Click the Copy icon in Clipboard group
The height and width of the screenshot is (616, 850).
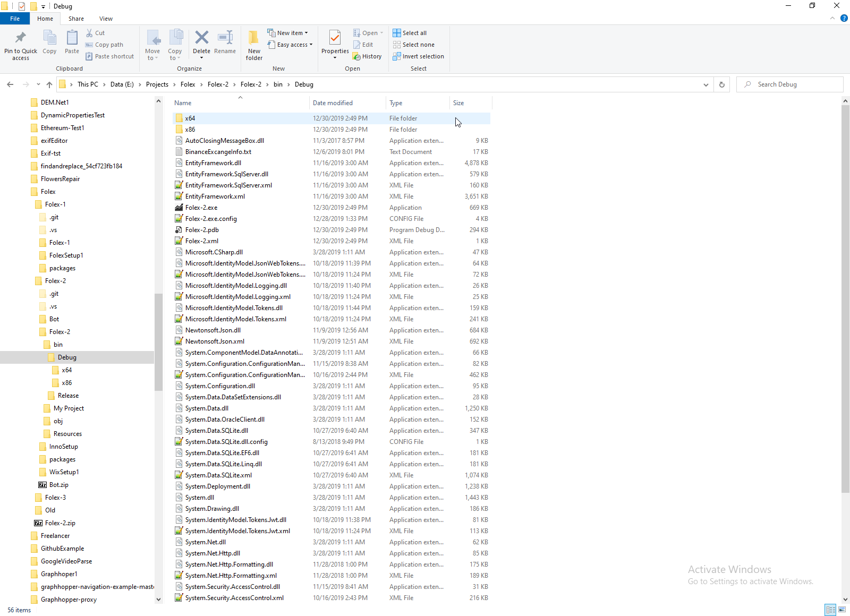(49, 38)
